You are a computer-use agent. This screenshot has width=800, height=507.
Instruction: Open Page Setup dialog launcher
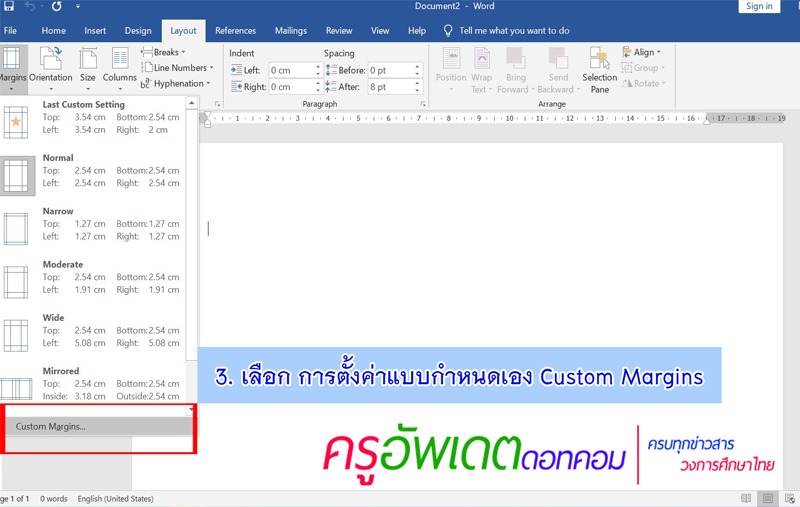[217, 104]
